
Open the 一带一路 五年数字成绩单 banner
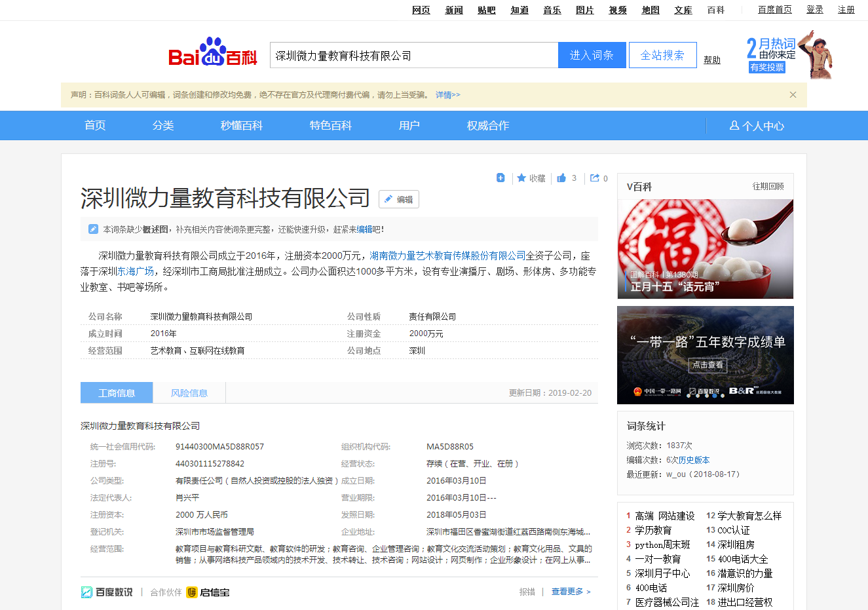[x=706, y=355]
